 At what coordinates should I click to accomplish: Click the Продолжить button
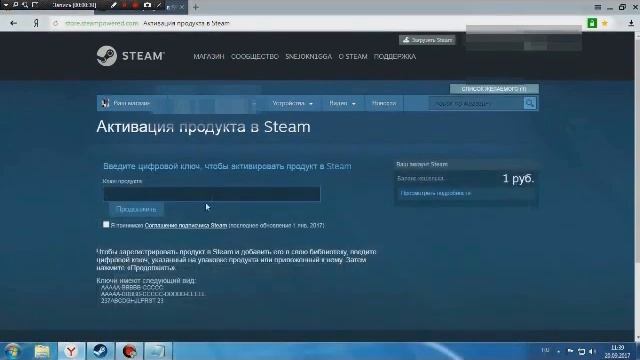tap(136, 209)
